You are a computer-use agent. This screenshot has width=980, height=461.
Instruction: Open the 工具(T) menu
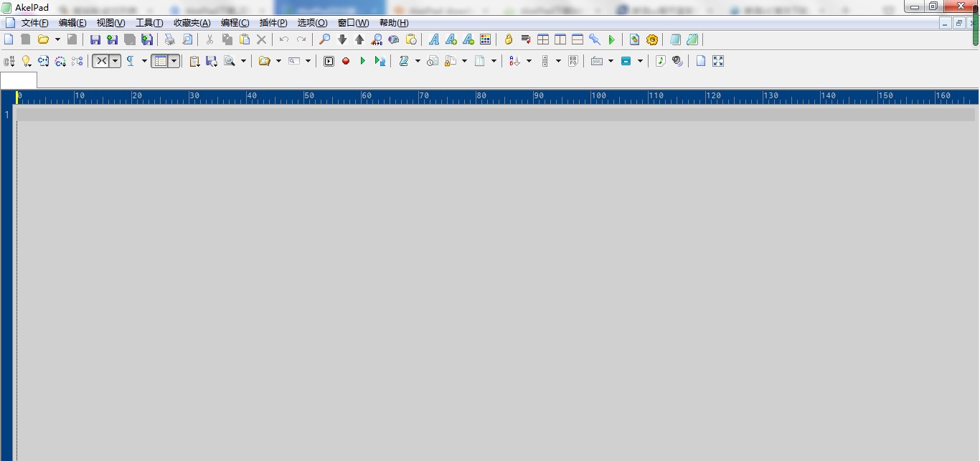[x=149, y=23]
